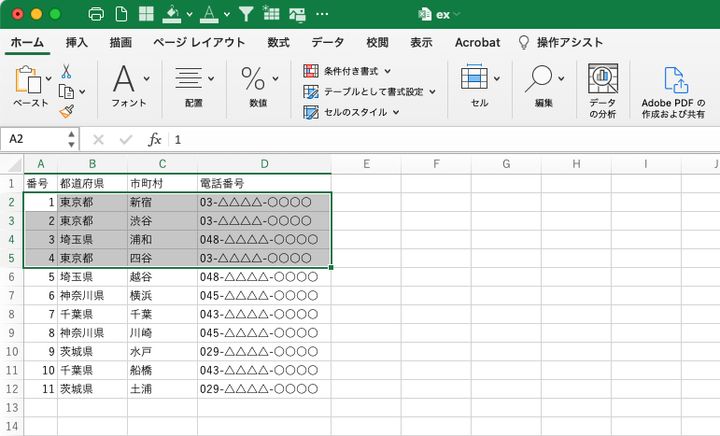Click the scissors cut icon
The image size is (720, 436).
point(66,71)
